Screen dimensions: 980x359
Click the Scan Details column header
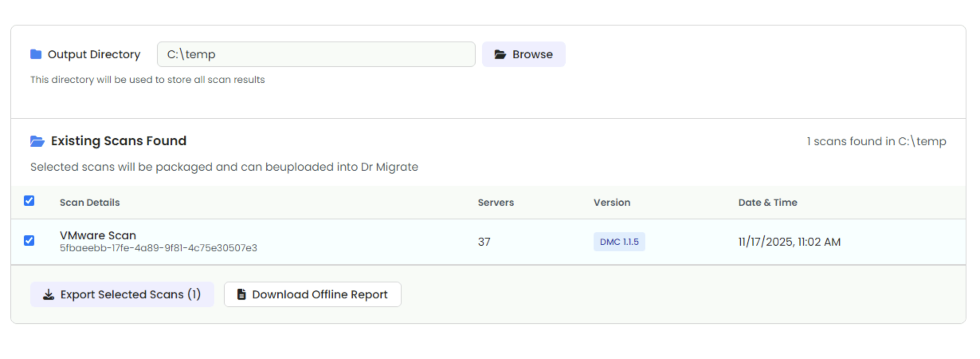(x=90, y=203)
